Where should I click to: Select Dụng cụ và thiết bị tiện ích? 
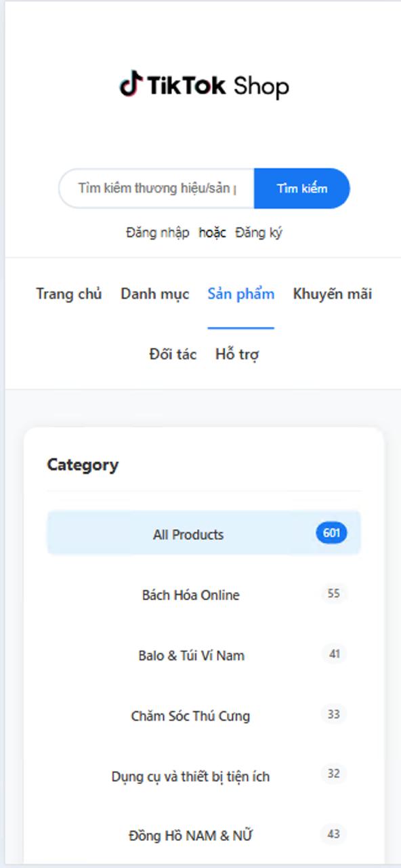192,776
